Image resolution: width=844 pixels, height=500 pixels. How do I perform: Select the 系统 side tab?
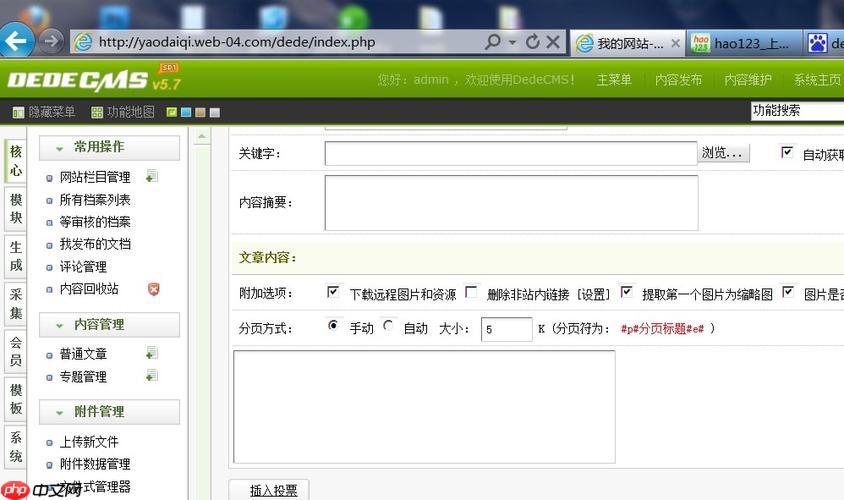click(16, 447)
